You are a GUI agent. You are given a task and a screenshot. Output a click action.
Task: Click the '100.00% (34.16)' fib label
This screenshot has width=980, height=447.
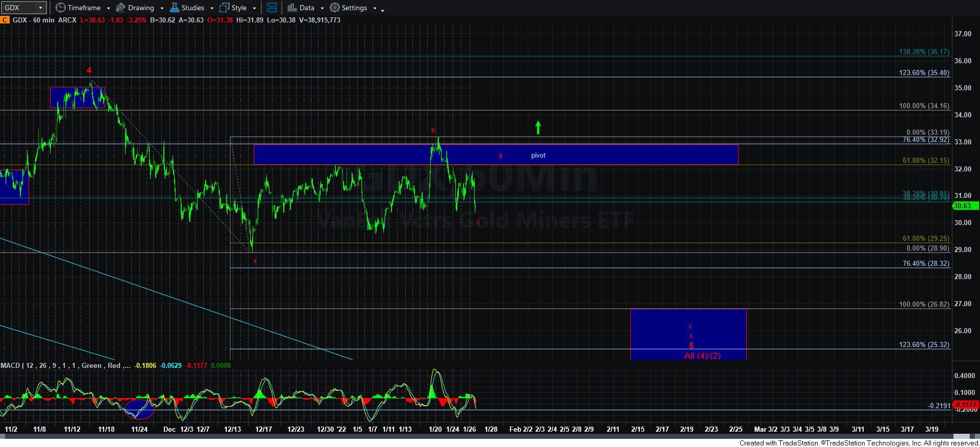pos(924,106)
